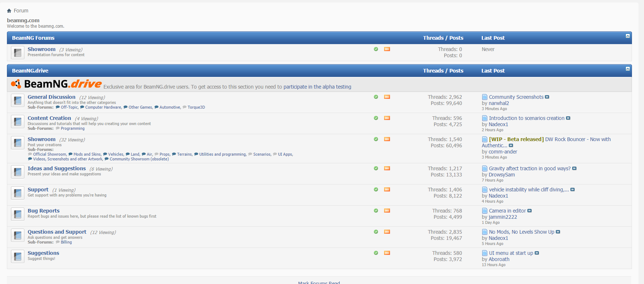Click post icon before Gravity affect traction thread
644x284 pixels.
coord(485,168)
